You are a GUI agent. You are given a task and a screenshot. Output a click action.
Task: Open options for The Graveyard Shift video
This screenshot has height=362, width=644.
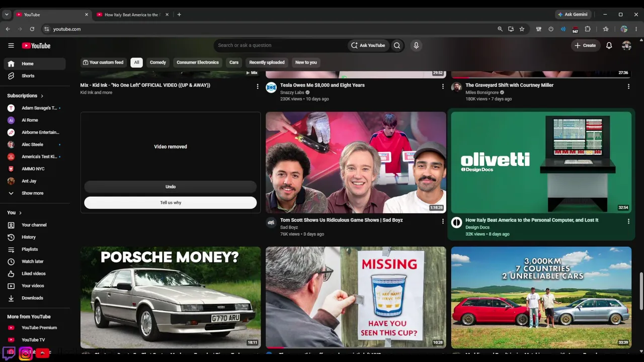[628, 86]
